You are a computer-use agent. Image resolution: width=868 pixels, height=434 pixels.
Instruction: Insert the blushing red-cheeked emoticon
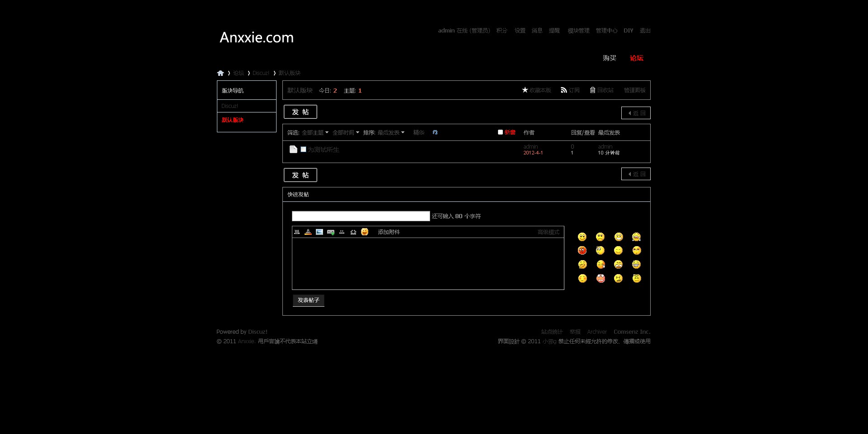tap(582, 278)
